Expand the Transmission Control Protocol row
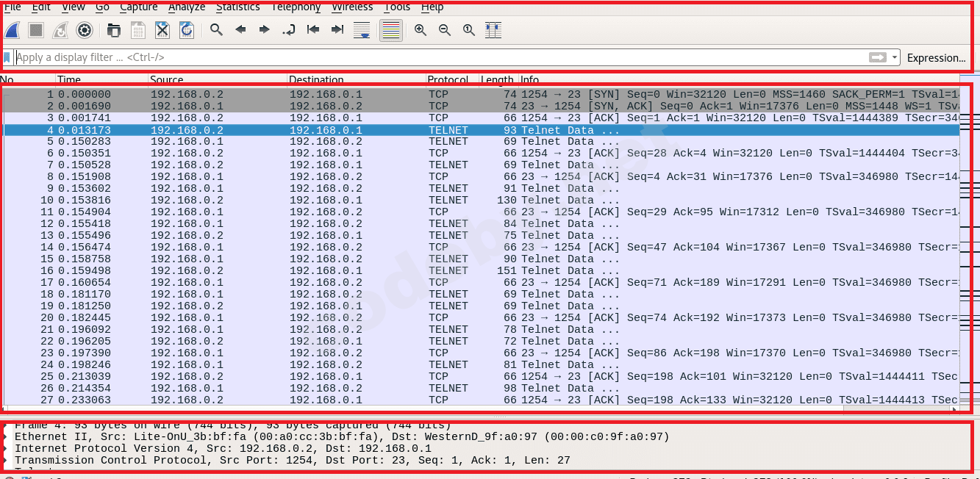Viewport: 980px width, 479px height. coord(6,461)
